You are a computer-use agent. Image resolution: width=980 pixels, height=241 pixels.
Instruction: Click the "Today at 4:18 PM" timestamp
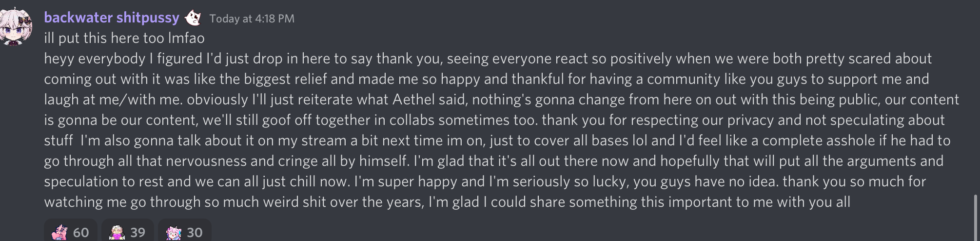pyautogui.click(x=252, y=19)
